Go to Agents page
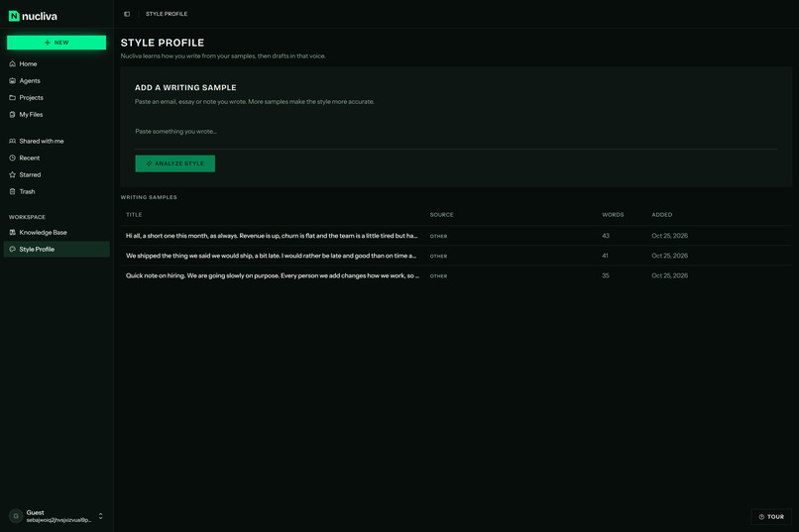Image resolution: width=799 pixels, height=532 pixels. pyautogui.click(x=57, y=80)
